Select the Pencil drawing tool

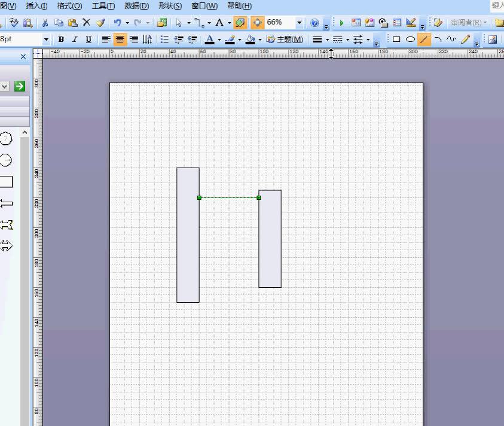(465, 39)
